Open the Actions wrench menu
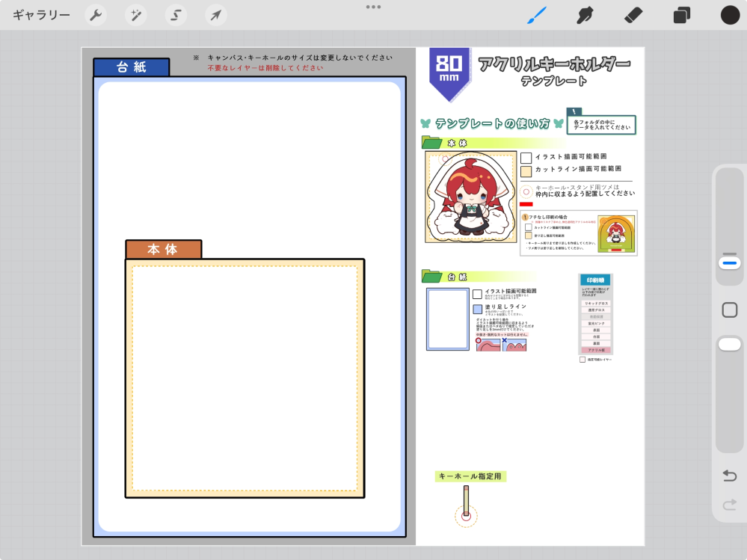This screenshot has width=747, height=560. click(x=96, y=15)
